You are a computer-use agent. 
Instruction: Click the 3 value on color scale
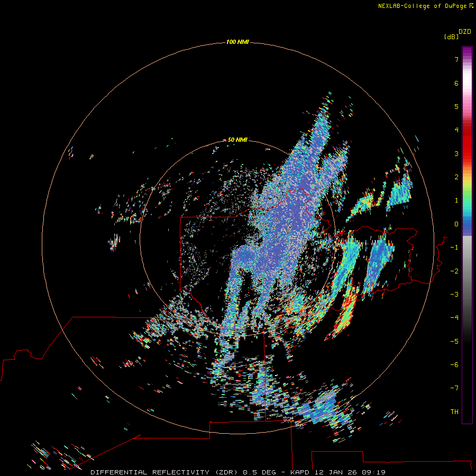(x=456, y=153)
